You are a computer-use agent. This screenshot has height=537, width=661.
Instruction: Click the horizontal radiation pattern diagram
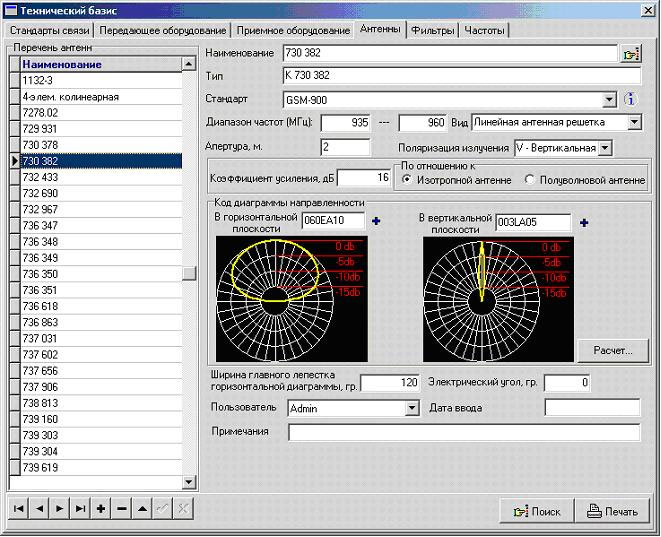(x=292, y=299)
